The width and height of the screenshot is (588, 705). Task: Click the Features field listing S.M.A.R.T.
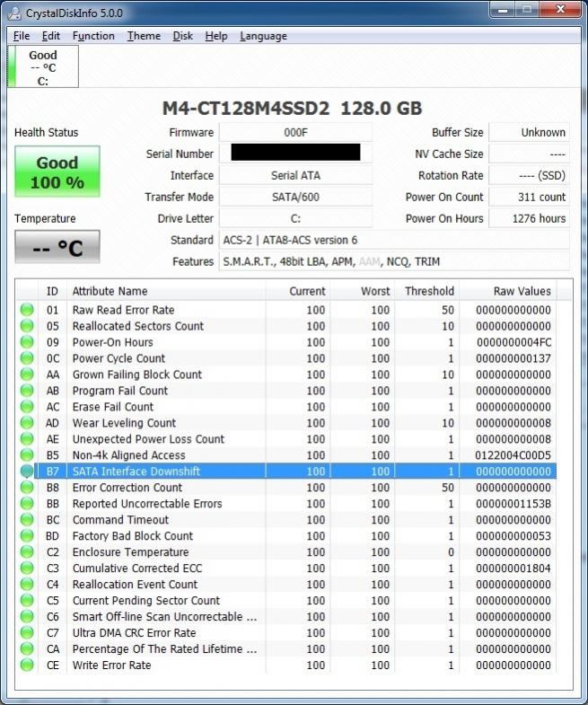(394, 261)
